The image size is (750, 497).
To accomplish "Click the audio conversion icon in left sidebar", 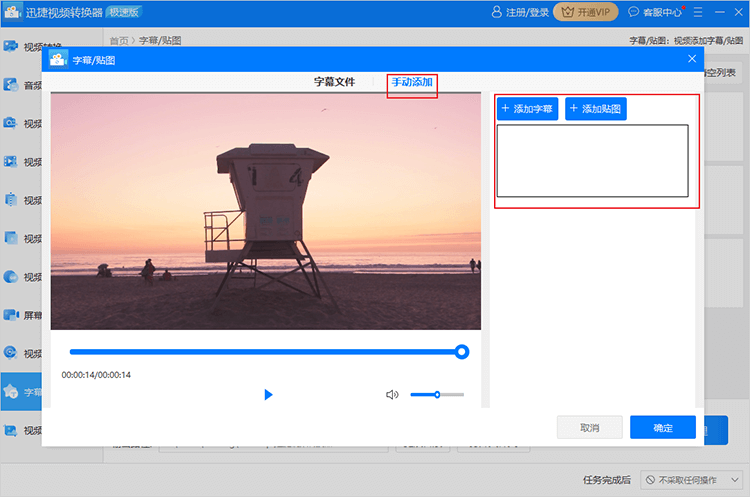I will 11,85.
